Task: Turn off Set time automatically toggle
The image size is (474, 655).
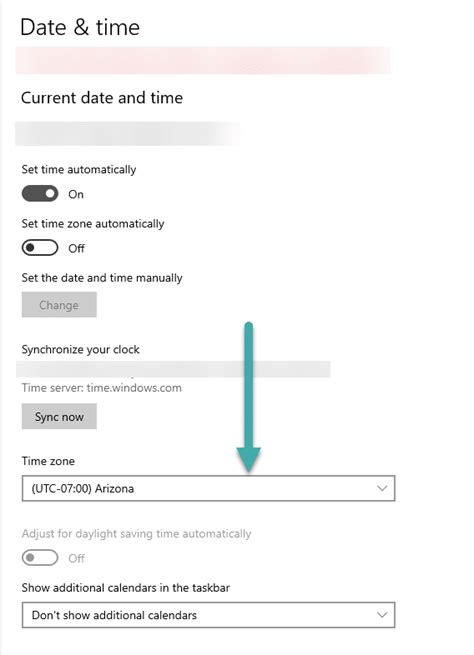Action: point(40,194)
